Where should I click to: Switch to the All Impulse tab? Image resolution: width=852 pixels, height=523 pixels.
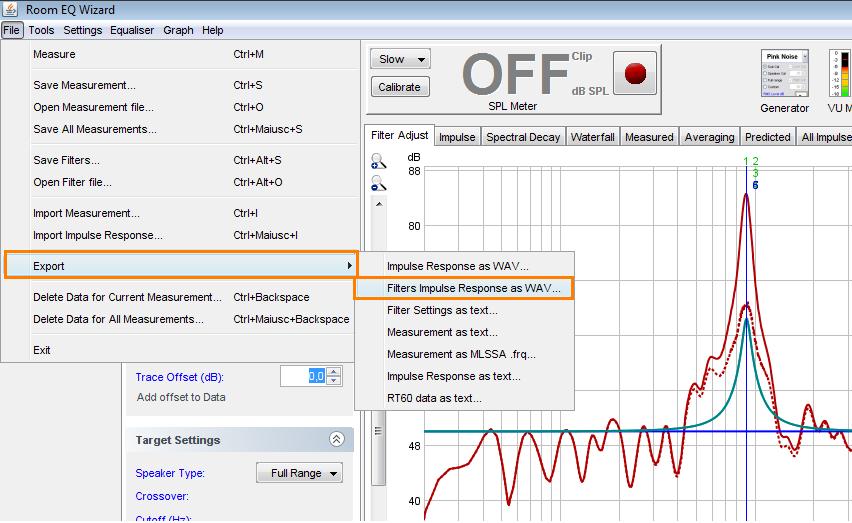(825, 137)
